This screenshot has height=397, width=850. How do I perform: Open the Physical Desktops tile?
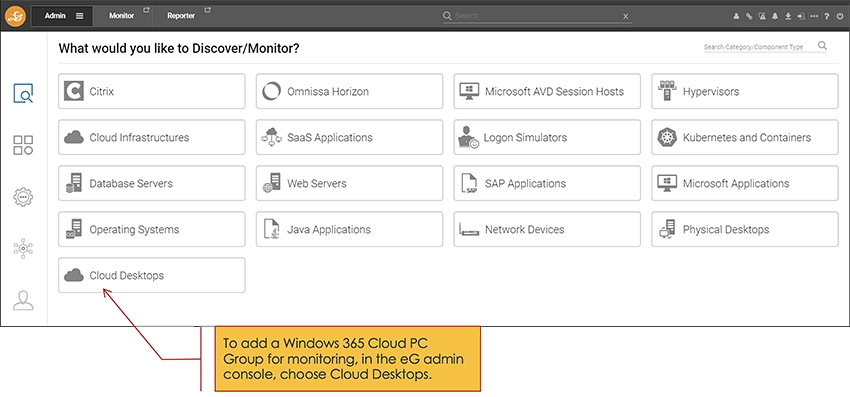point(745,229)
